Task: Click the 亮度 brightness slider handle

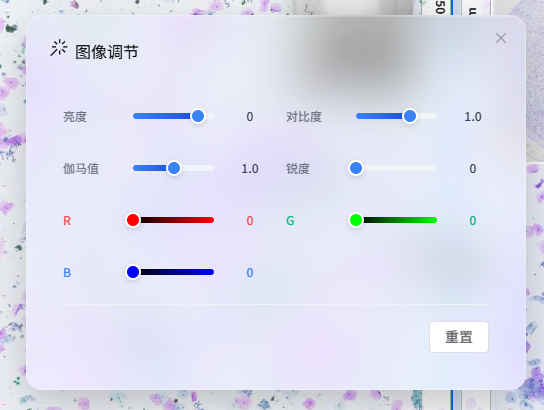Action: click(198, 116)
